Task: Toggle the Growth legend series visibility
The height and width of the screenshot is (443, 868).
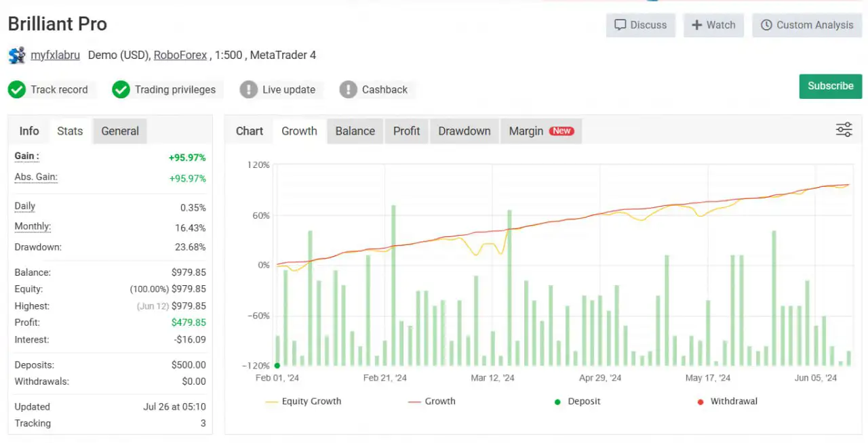Action: coord(431,402)
